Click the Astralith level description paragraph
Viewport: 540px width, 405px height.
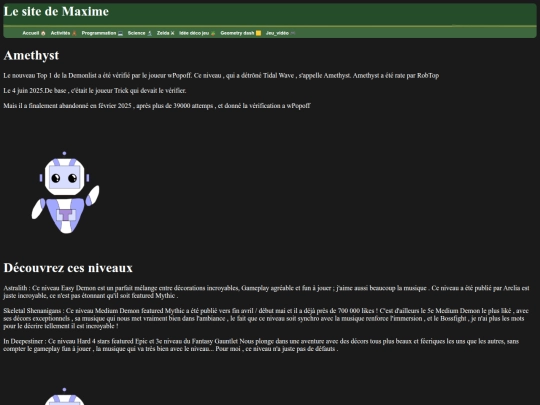[x=266, y=292]
